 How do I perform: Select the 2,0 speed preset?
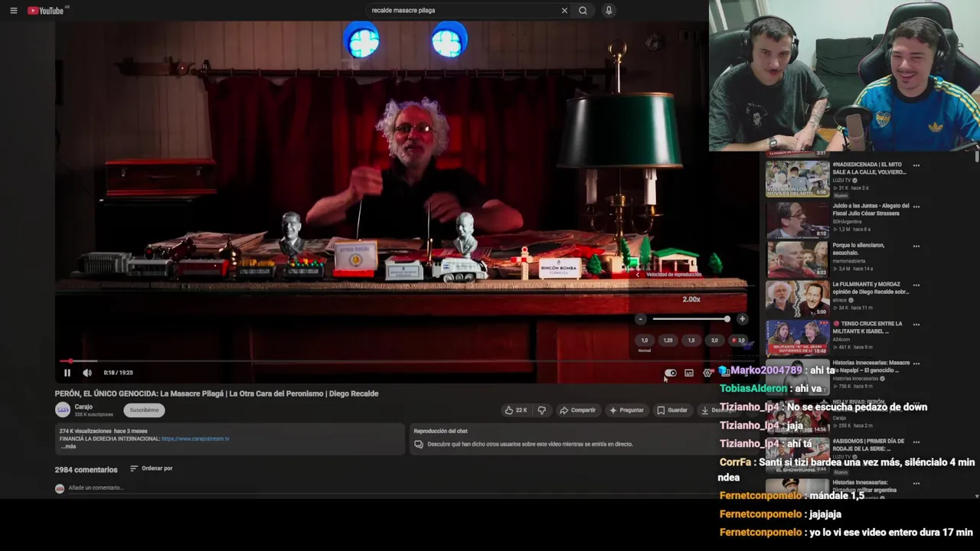714,341
